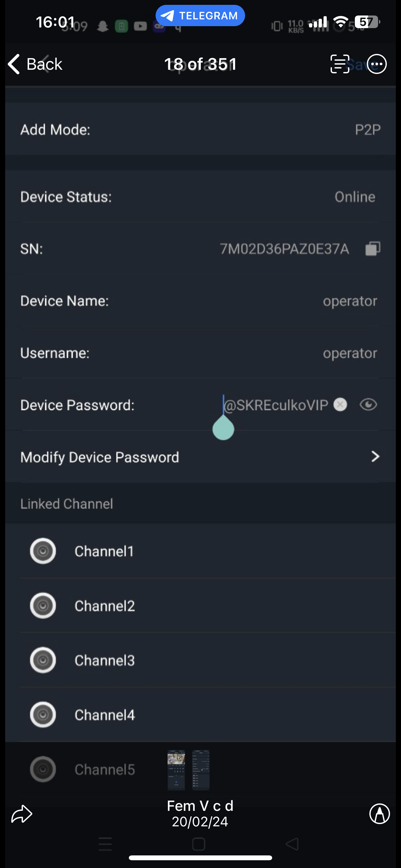Screen dimensions: 401x868
Task: Open the first photo thumbnail
Action: click(x=176, y=770)
